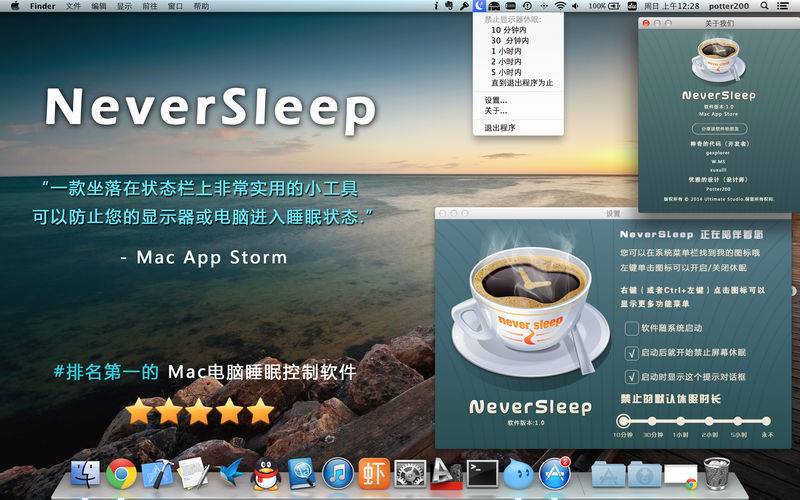The height and width of the screenshot is (500, 800).
Task: Set default duration slider to 2小时
Action: click(x=709, y=421)
